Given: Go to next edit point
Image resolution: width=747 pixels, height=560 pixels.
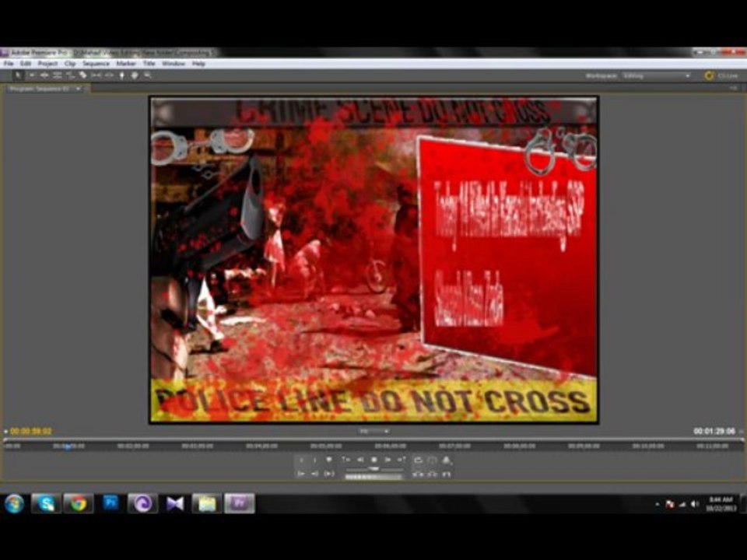Looking at the screenshot, I should point(402,460).
